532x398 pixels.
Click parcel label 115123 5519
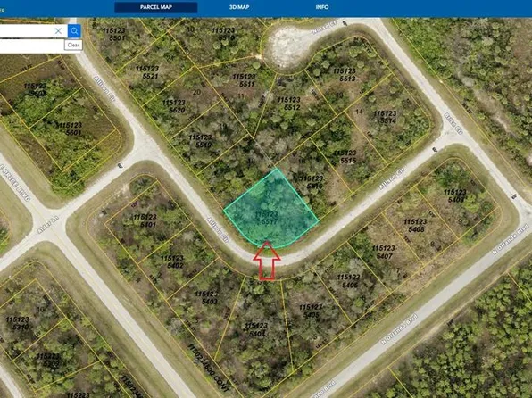[x=200, y=141]
